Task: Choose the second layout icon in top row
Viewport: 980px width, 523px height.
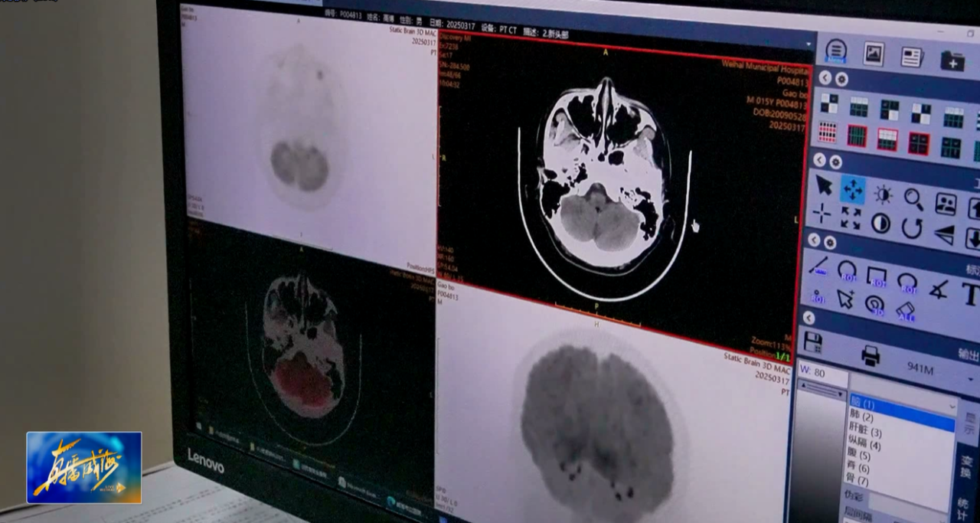Action: coord(859,106)
